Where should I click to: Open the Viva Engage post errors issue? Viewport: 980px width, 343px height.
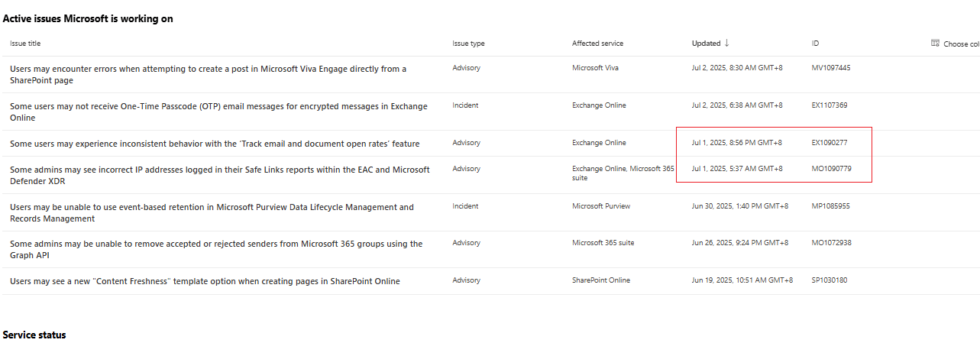208,74
